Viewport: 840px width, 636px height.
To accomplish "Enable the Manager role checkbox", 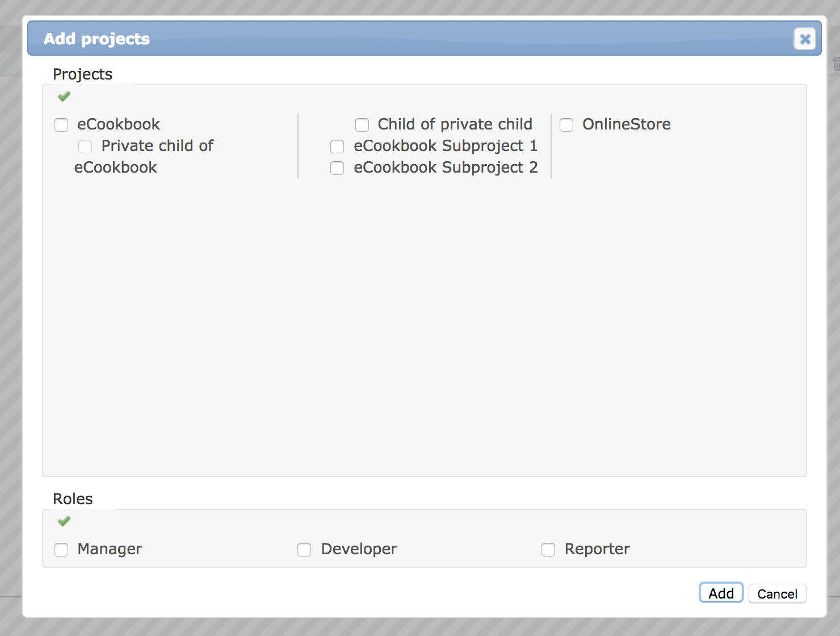I will coord(61,549).
